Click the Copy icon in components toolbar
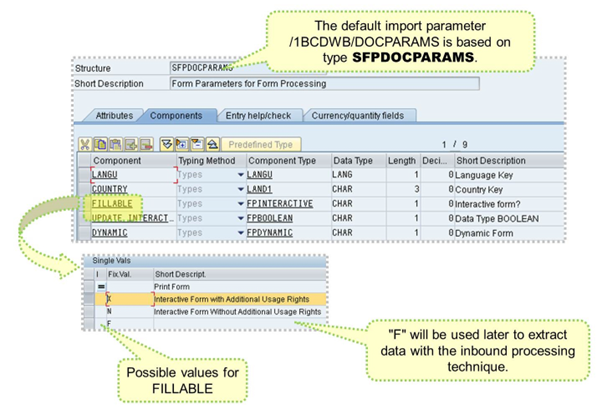The width and height of the screenshot is (602, 409). (x=99, y=144)
